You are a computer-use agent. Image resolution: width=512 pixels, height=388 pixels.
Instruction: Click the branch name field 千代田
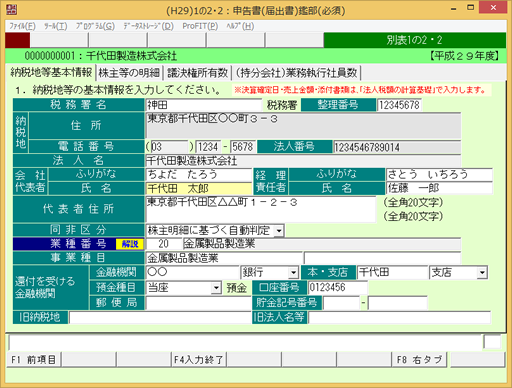(x=393, y=273)
